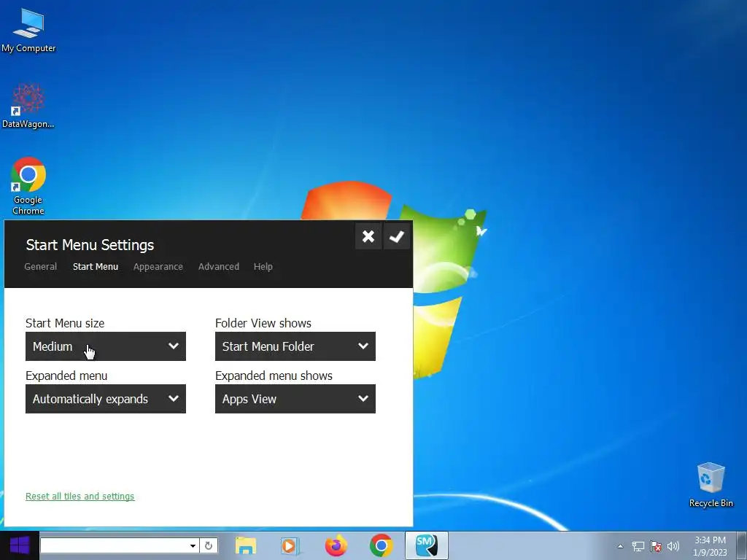Open the Recycle Bin icon
Screen dimensions: 747x560
tap(711, 485)
